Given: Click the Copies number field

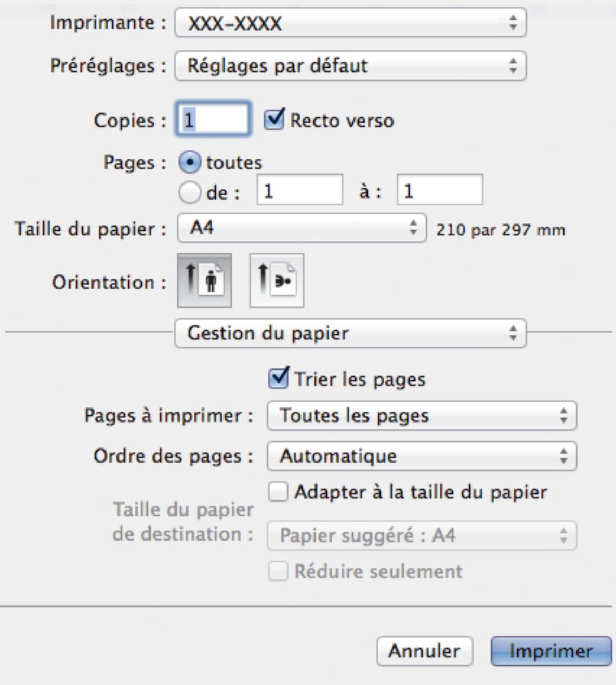Looking at the screenshot, I should pos(214,120).
